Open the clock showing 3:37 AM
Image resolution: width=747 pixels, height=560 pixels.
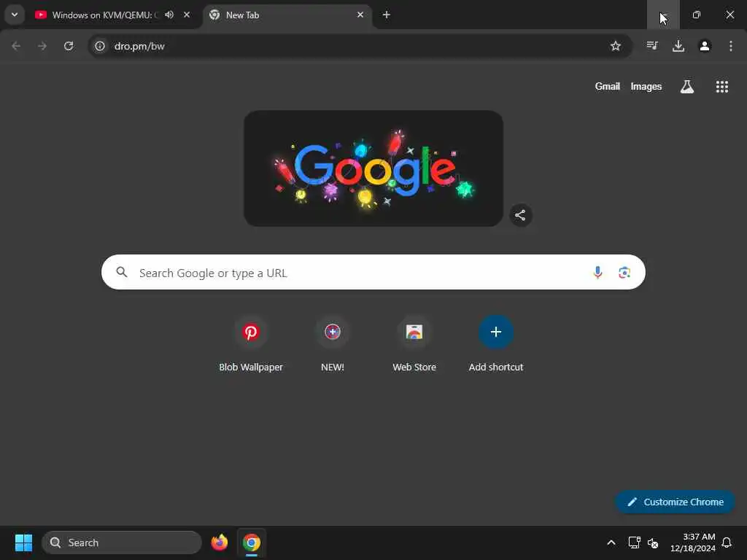pyautogui.click(x=693, y=542)
